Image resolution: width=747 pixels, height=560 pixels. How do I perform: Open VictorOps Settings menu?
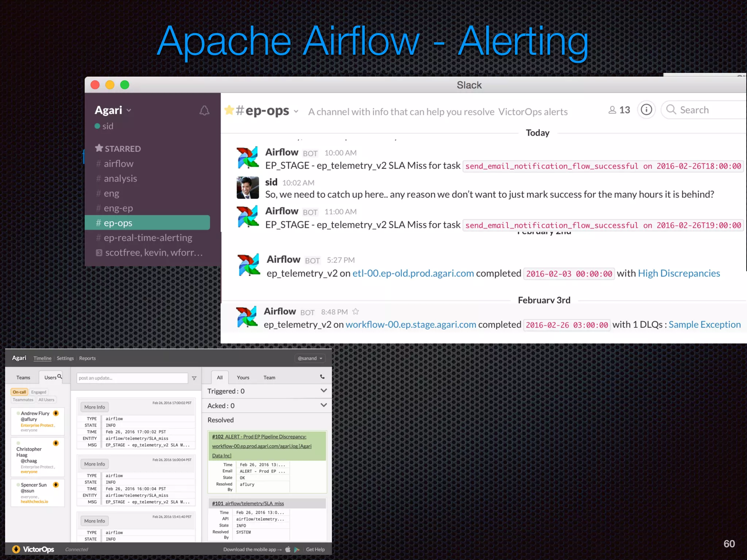pyautogui.click(x=65, y=358)
